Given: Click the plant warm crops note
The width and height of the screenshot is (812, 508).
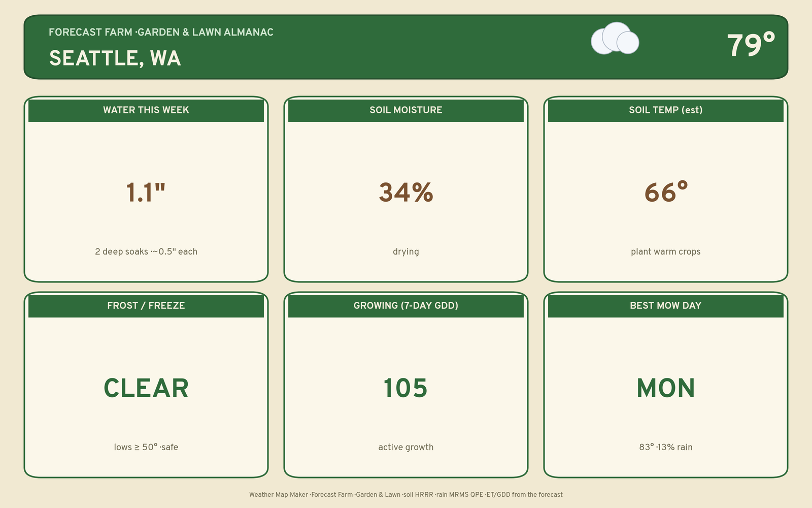Looking at the screenshot, I should [666, 251].
